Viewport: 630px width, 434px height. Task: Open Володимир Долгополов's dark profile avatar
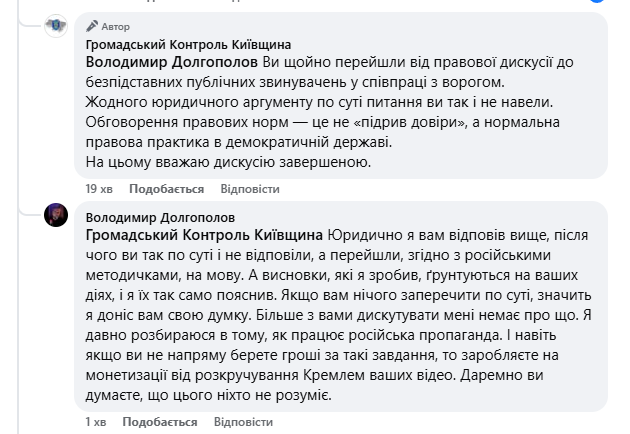(x=56, y=214)
